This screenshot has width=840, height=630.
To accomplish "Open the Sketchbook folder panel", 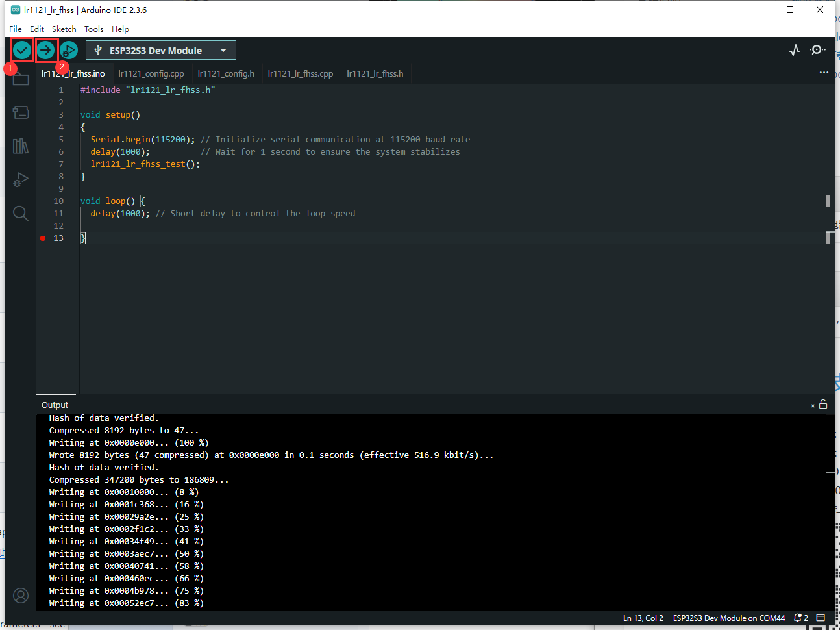I will point(21,79).
